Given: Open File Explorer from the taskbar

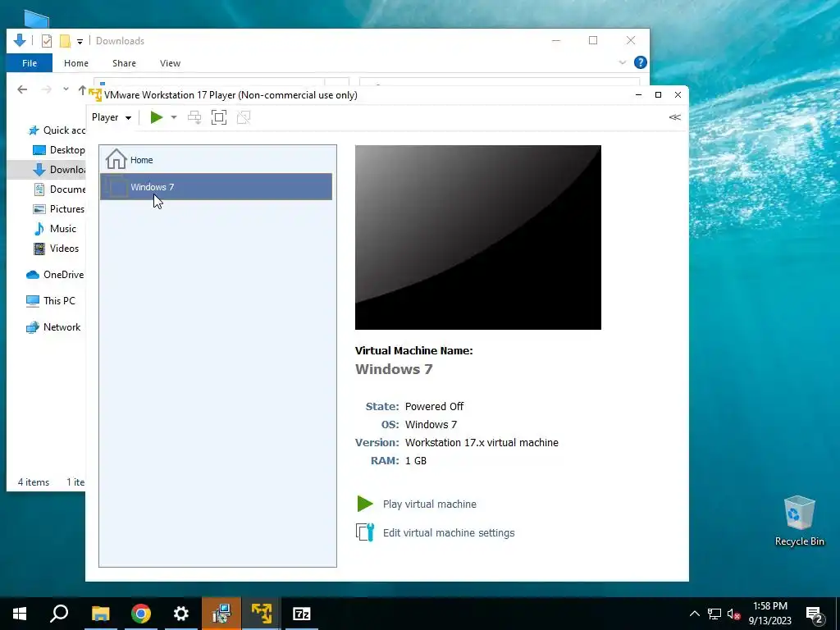Looking at the screenshot, I should (x=100, y=614).
